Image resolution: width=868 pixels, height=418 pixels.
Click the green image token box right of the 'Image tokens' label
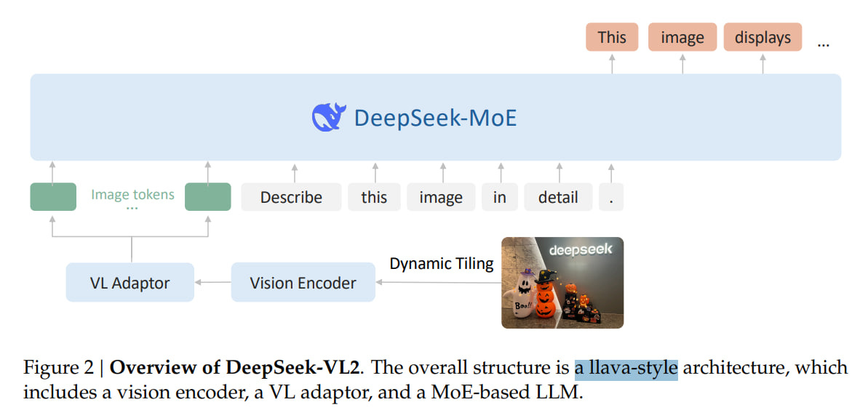207,197
